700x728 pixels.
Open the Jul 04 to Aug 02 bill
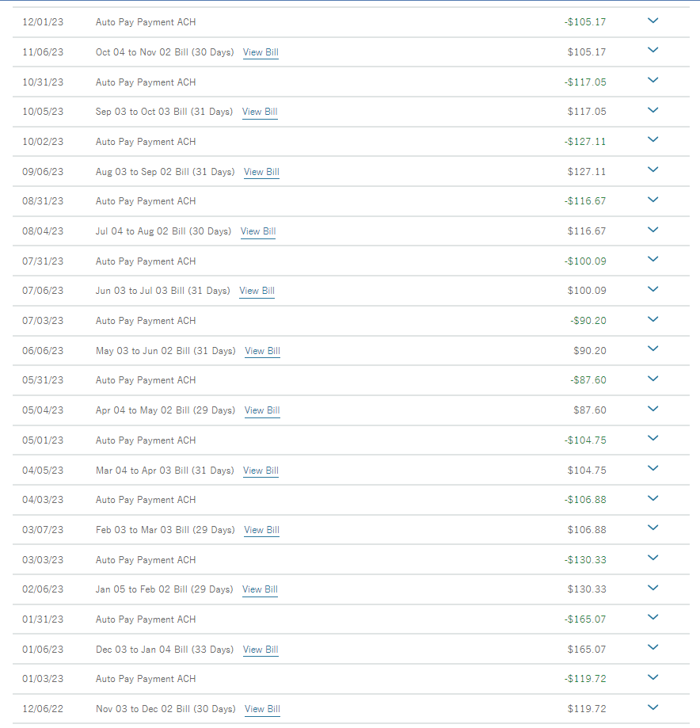click(x=258, y=231)
